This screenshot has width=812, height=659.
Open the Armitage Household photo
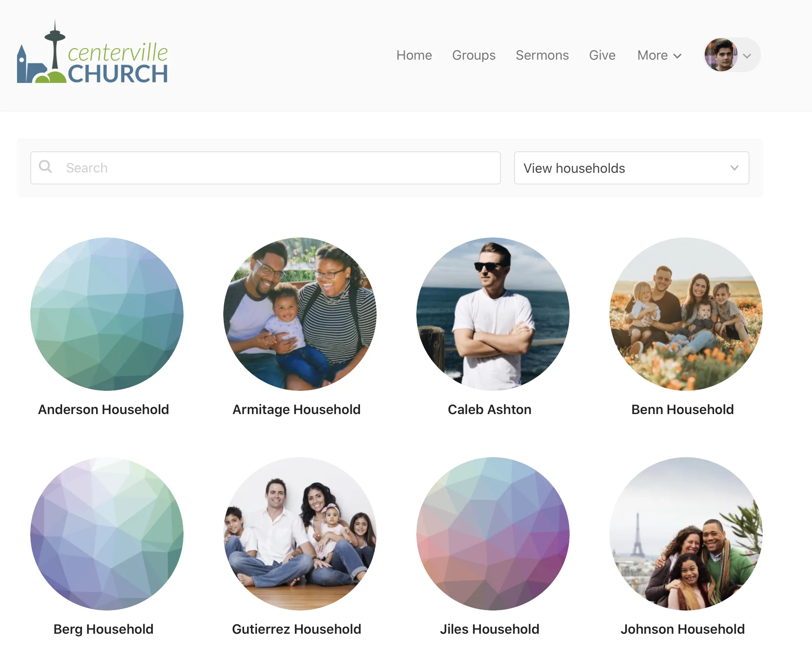(x=300, y=314)
